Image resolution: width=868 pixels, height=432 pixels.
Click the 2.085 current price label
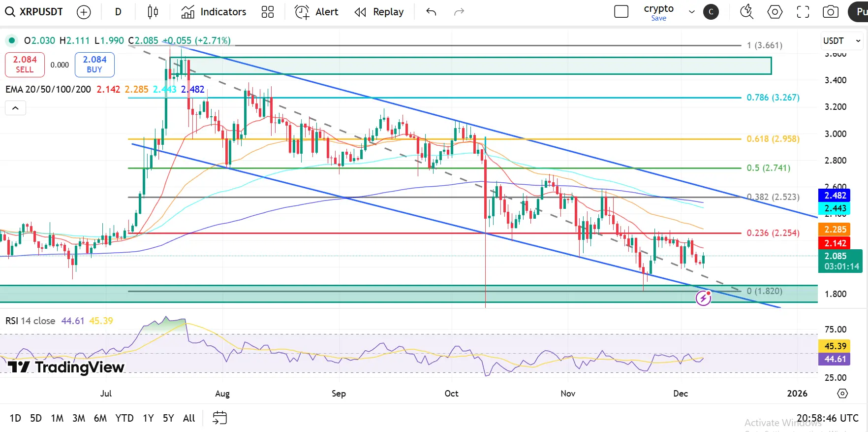pos(840,261)
